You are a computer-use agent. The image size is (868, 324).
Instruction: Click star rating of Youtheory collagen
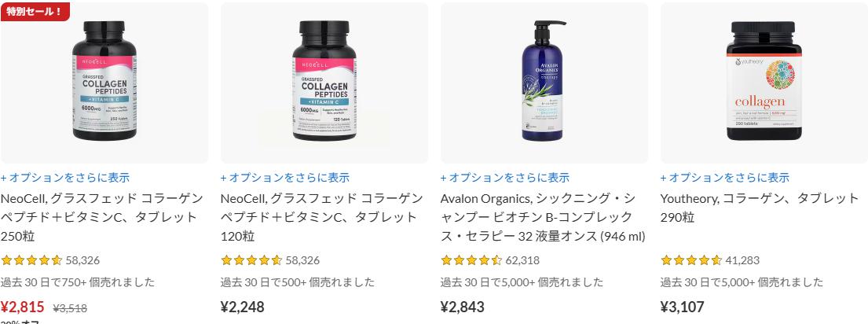pos(691,260)
